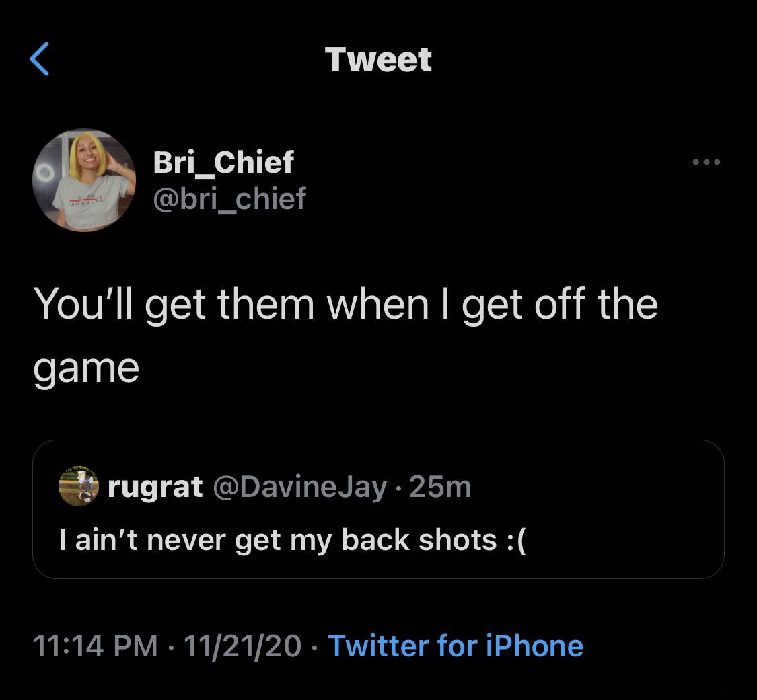Open the quoted tweet text about back shots
This screenshot has height=700, width=757.
[292, 540]
